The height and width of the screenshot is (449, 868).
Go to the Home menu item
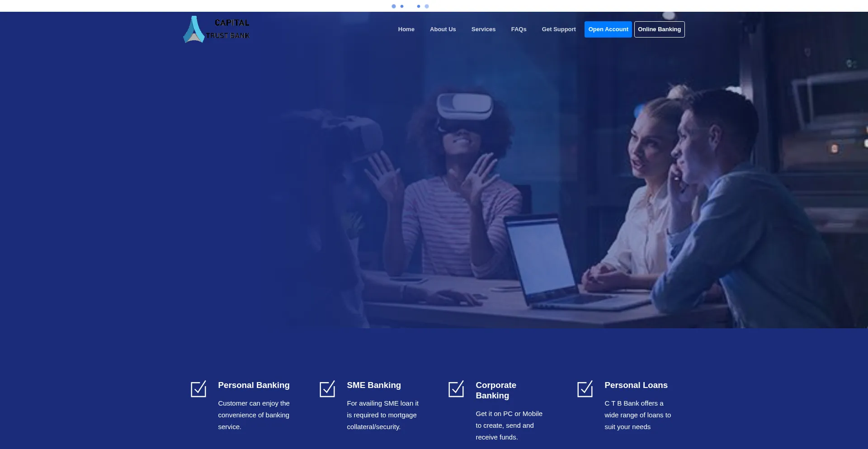coord(406,29)
